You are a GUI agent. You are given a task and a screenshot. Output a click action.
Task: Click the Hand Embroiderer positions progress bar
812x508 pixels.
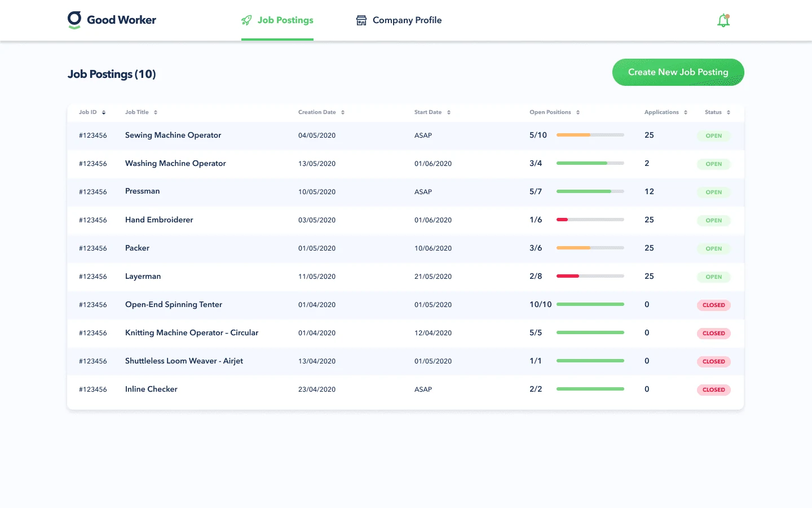click(x=590, y=220)
